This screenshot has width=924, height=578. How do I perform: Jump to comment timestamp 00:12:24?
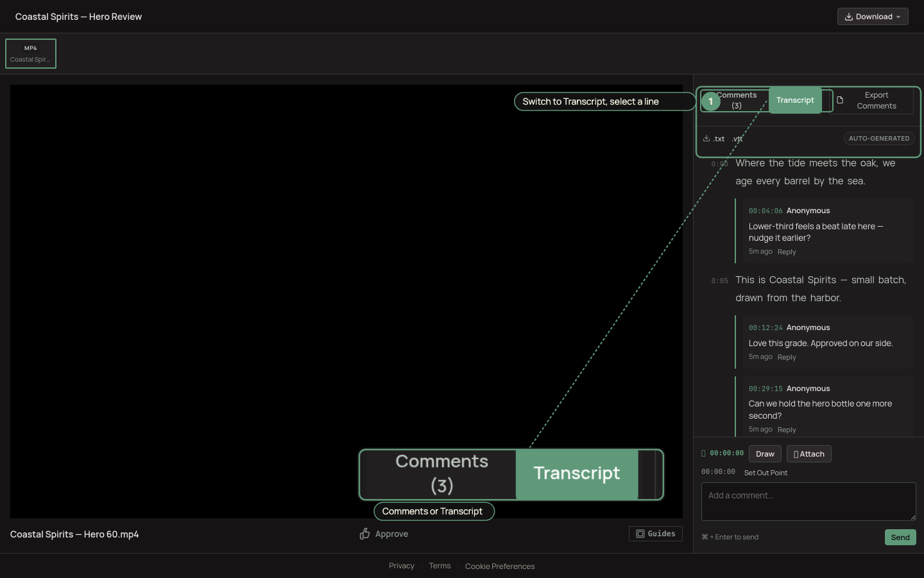pos(766,328)
